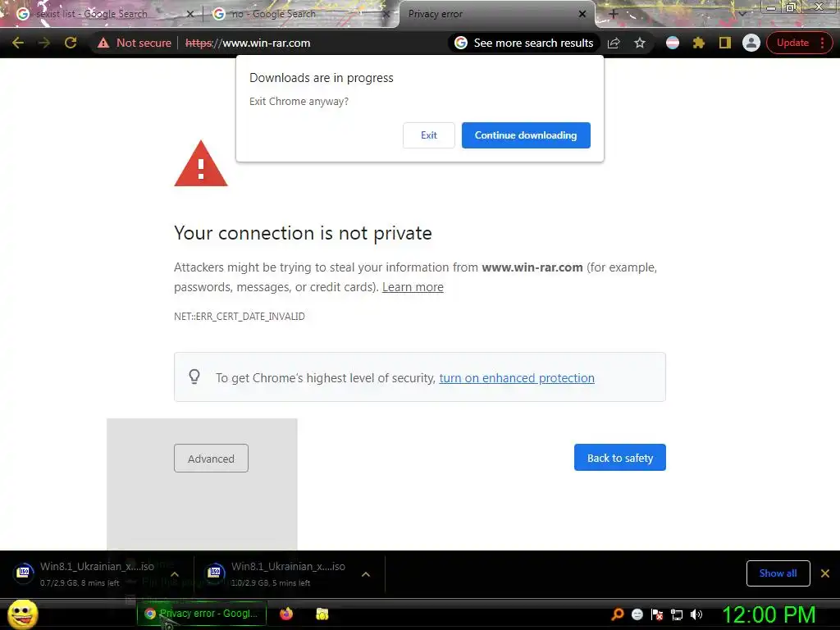
Task: Go back using the browser back arrow
Action: [18, 43]
